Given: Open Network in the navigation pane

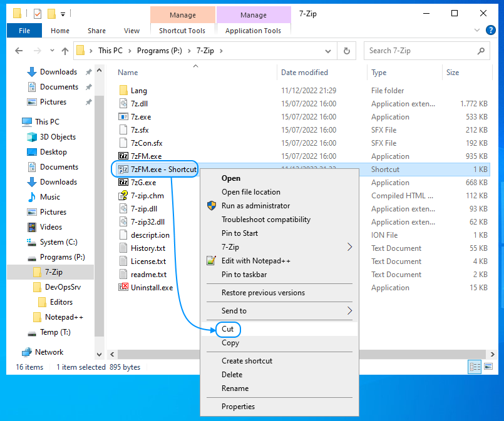Looking at the screenshot, I should pyautogui.click(x=49, y=352).
